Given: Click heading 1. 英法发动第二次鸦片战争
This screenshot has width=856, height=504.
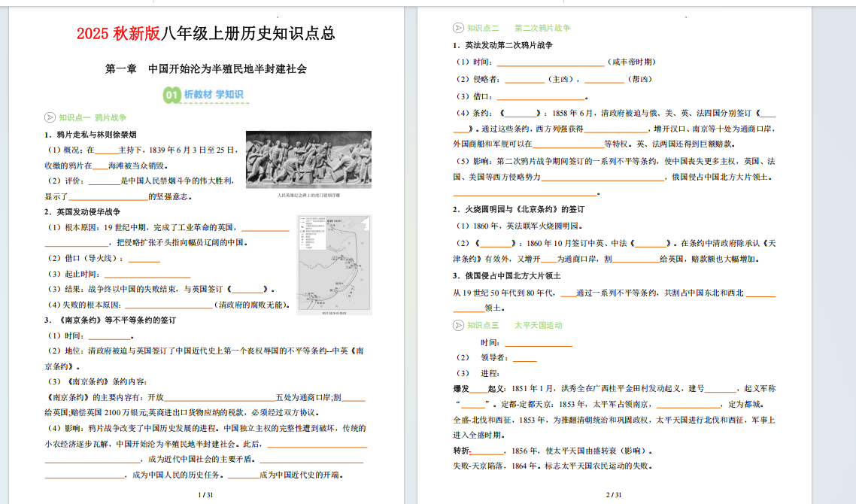Looking at the screenshot, I should [x=502, y=45].
